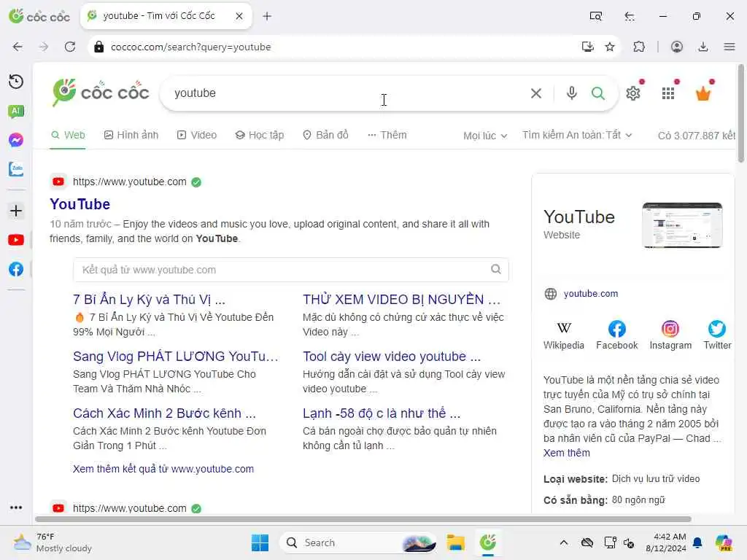This screenshot has height=560, width=747.
Task: Click the vertical page scrollbar
Action: [x=741, y=113]
